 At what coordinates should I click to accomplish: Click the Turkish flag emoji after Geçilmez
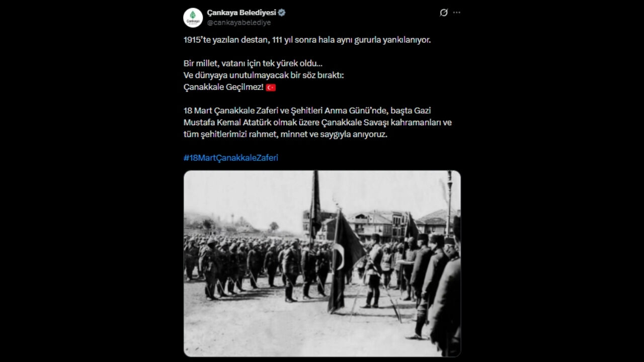pyautogui.click(x=271, y=87)
